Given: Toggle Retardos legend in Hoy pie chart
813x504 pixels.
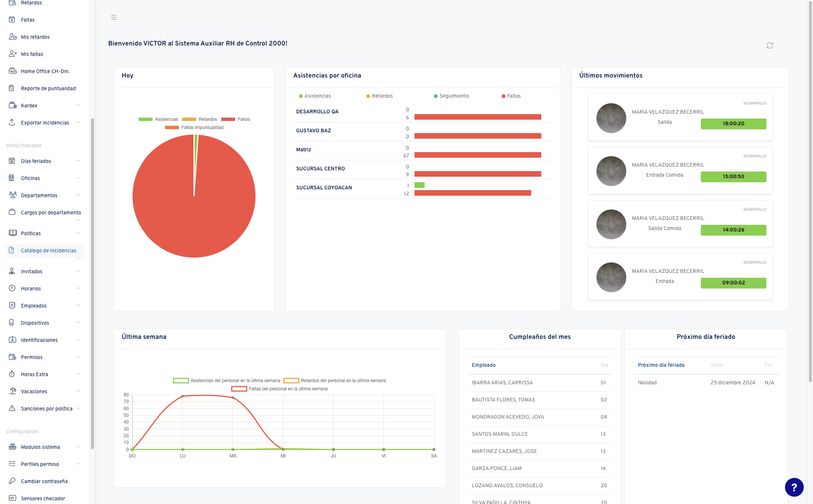Looking at the screenshot, I should 199,119.
